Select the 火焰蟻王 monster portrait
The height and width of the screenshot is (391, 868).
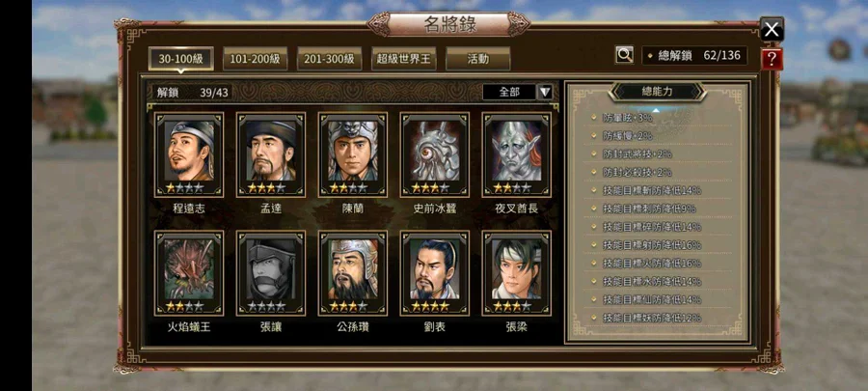189,273
